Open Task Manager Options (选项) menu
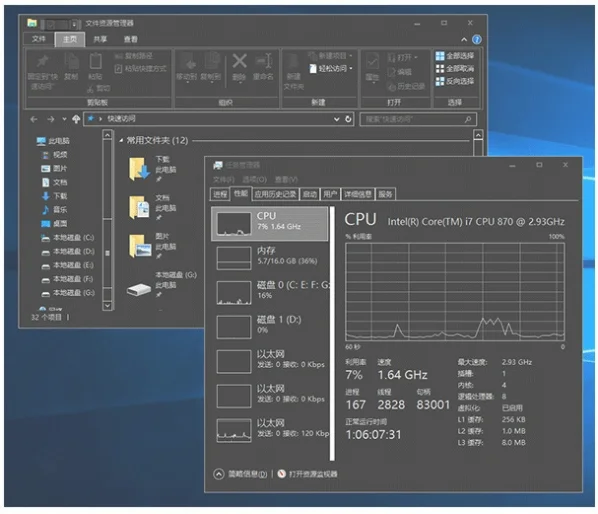Screen dimensions: 598x514 255,180
